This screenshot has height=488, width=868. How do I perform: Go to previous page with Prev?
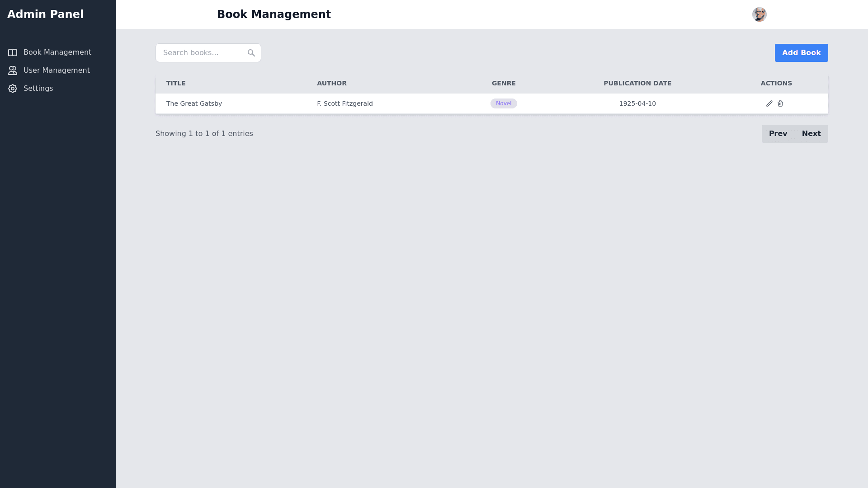tap(778, 134)
